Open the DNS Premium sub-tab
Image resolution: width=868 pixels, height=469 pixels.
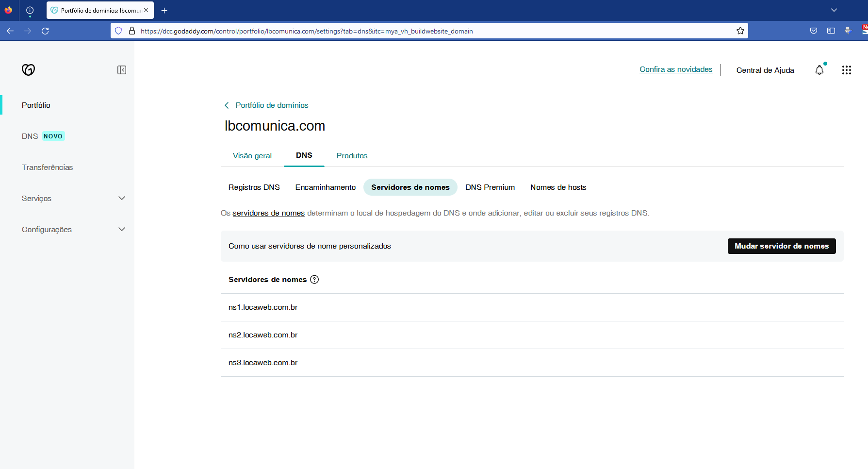(490, 187)
